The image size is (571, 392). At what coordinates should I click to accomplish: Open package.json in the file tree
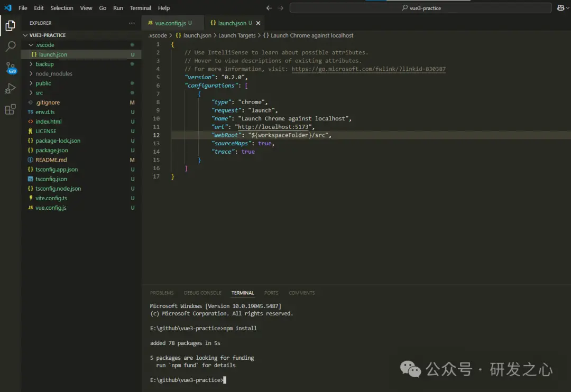51,151
